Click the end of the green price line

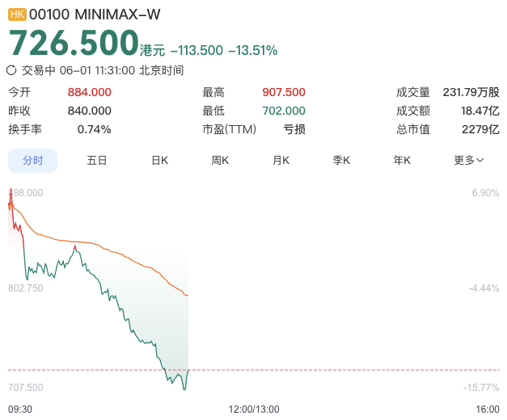click(188, 370)
